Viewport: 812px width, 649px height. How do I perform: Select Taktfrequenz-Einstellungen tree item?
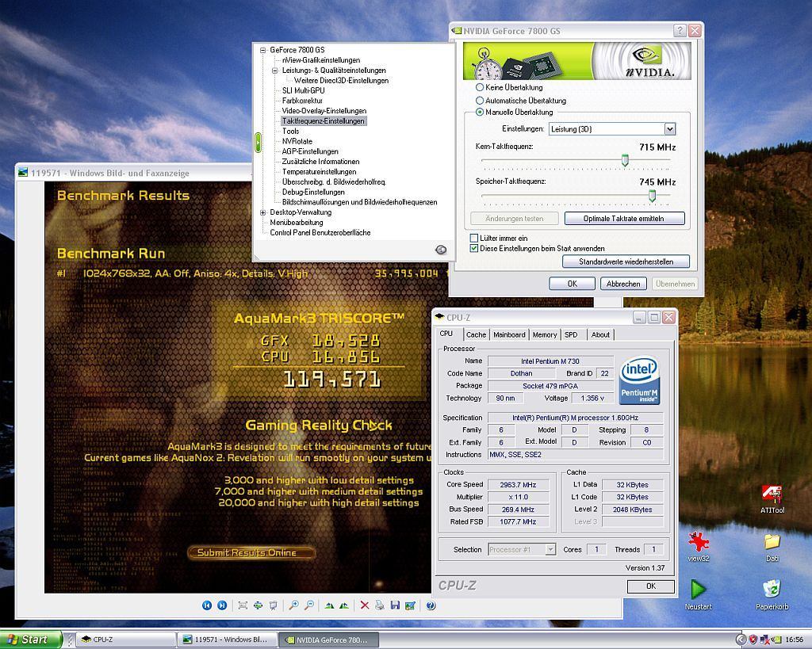click(x=324, y=121)
